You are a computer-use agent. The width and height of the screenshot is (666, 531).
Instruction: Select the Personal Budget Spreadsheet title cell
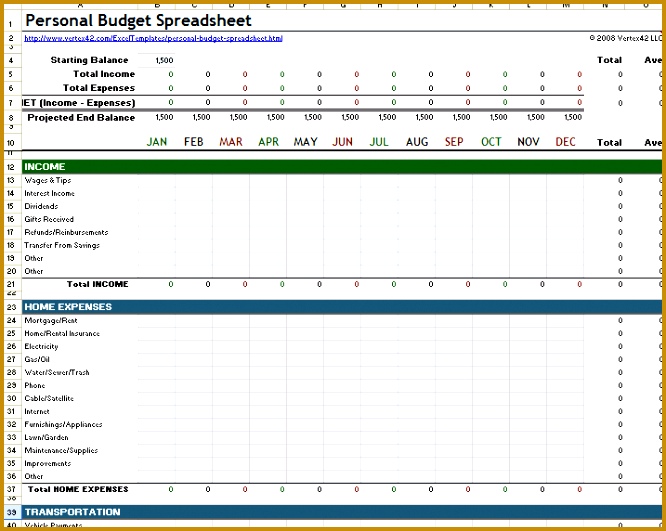(x=138, y=20)
